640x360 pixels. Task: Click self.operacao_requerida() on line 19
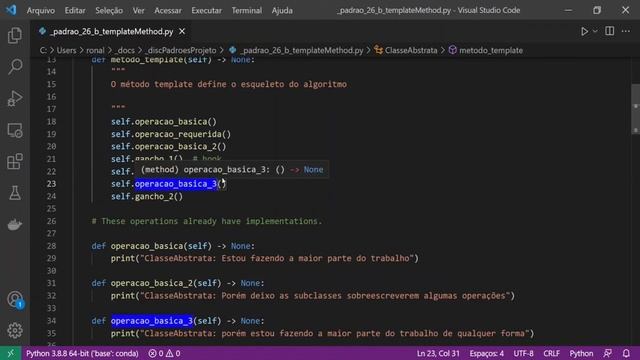point(171,134)
